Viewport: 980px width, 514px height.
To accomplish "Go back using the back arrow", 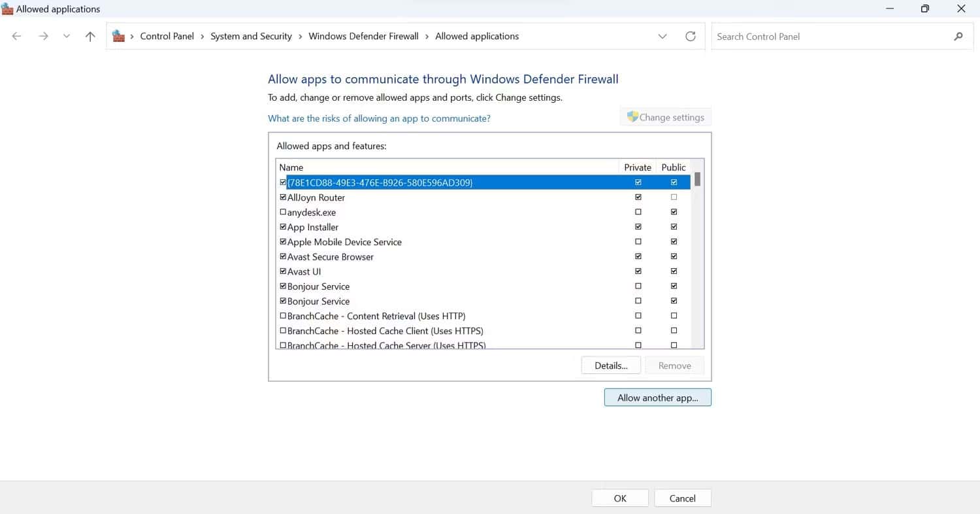I will (17, 37).
